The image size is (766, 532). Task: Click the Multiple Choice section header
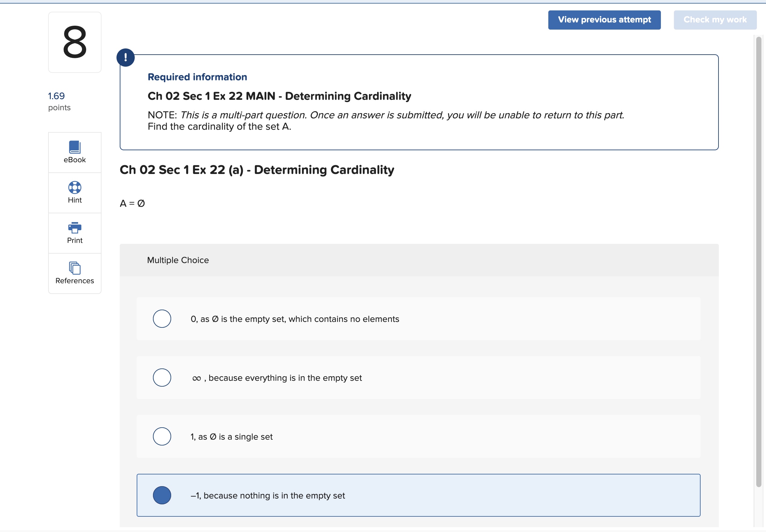[177, 260]
